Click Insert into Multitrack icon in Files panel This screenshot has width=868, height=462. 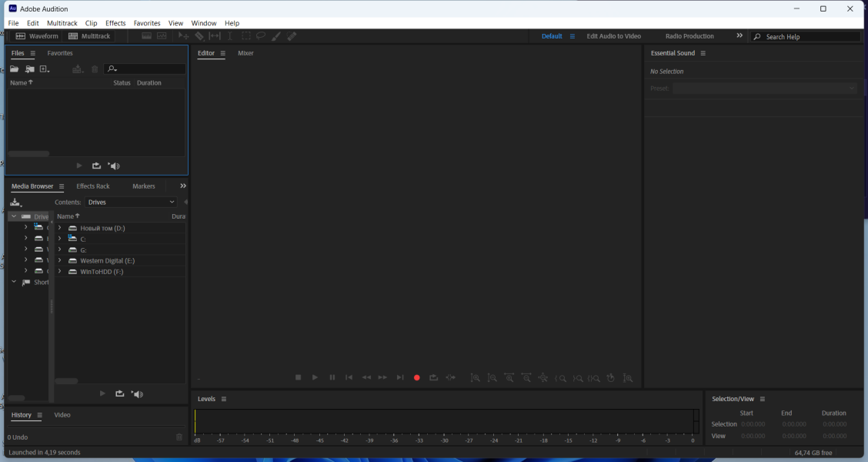coord(78,69)
